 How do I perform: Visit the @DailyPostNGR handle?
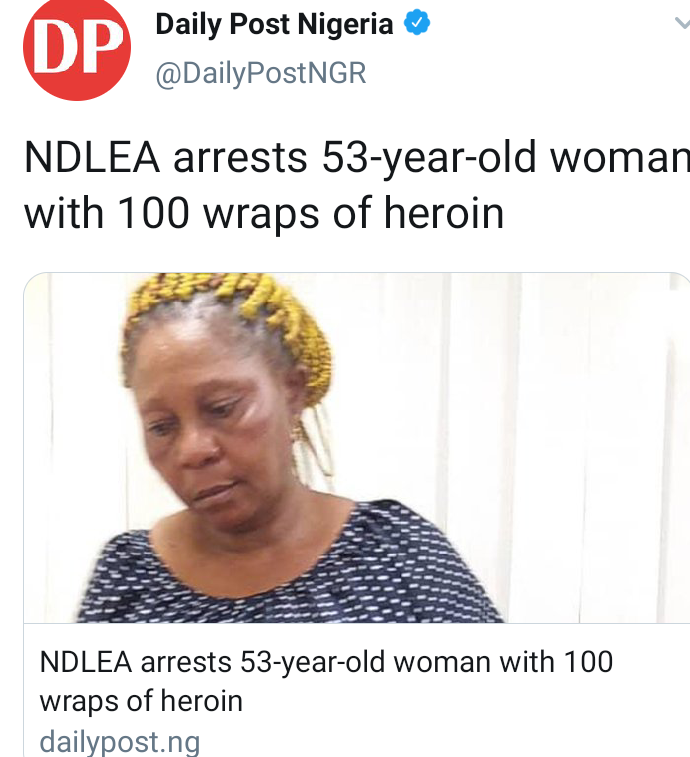coord(261,73)
